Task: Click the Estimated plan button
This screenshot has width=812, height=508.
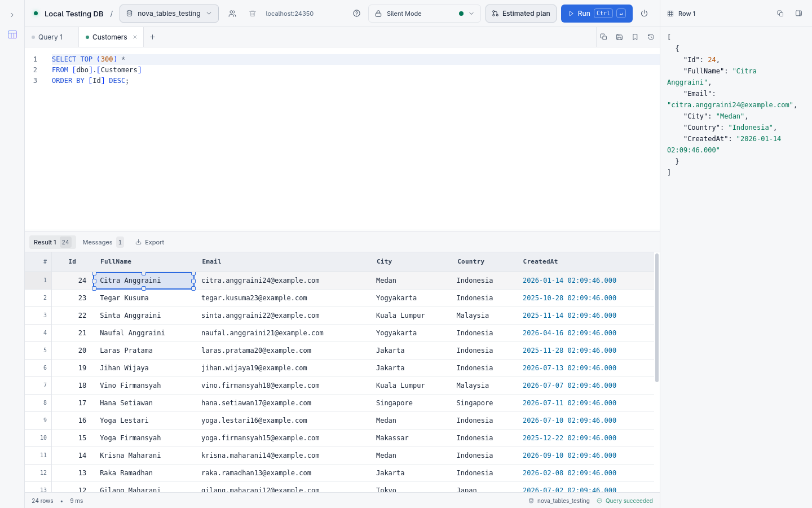Action: click(521, 14)
